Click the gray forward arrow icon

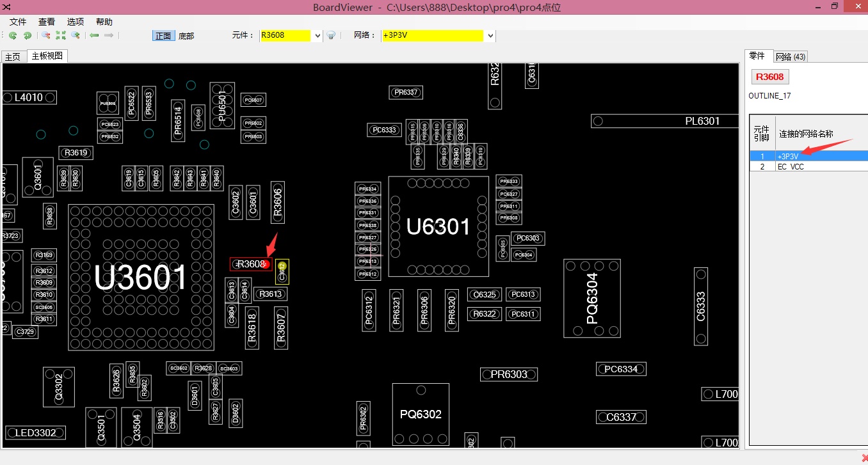click(x=109, y=36)
